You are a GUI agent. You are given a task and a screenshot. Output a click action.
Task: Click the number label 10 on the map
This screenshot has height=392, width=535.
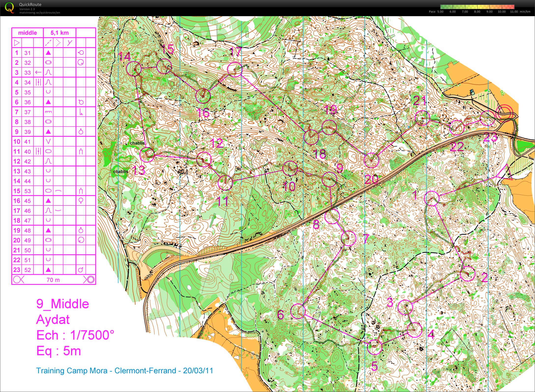289,187
